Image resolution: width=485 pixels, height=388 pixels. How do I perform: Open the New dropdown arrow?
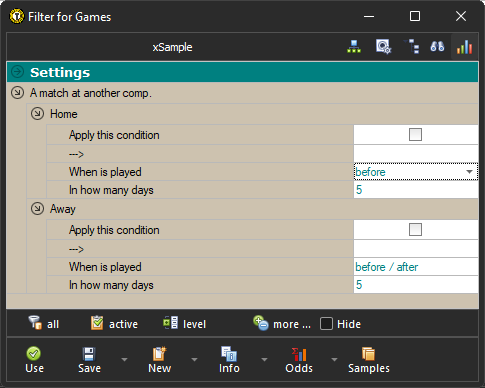[x=194, y=360]
